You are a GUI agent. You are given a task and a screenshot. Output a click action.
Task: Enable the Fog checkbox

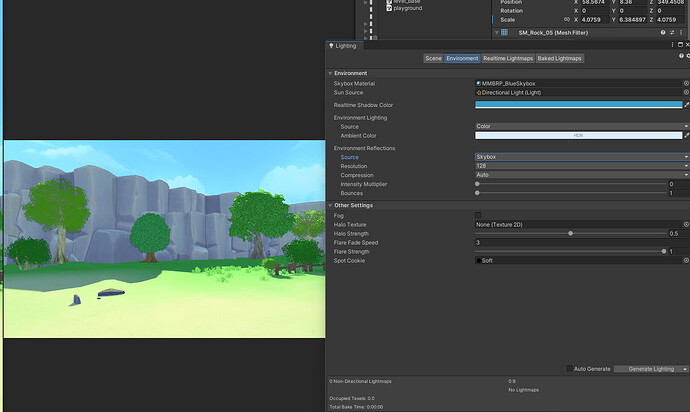478,215
